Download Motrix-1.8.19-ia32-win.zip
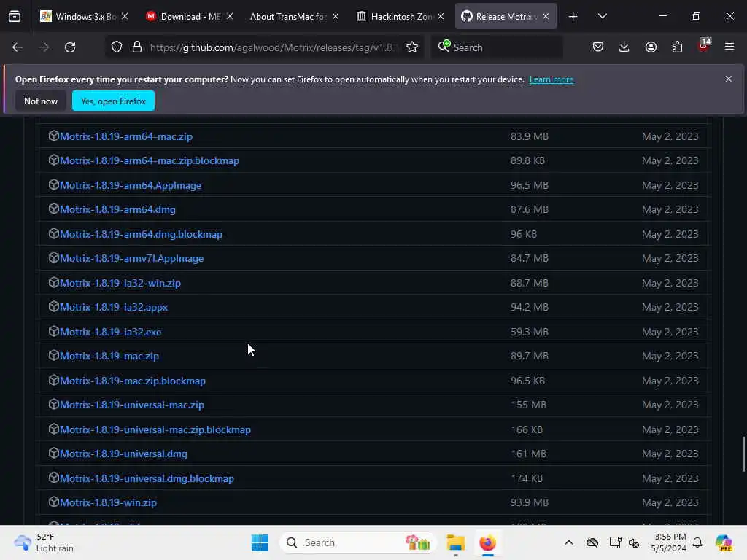 click(x=120, y=284)
